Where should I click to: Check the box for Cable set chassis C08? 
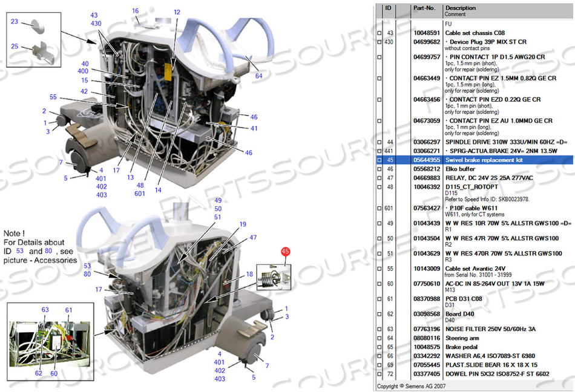379,33
